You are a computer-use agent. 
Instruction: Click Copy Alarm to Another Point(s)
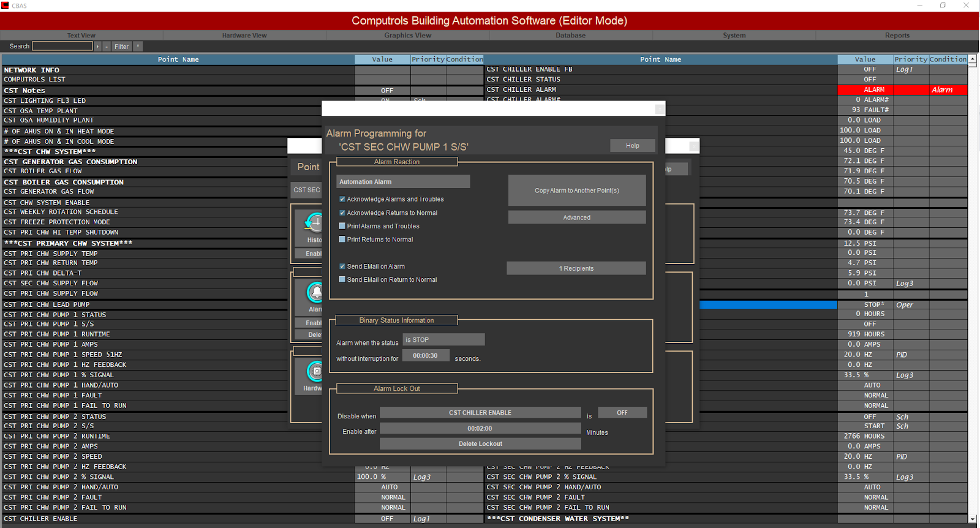[577, 190]
